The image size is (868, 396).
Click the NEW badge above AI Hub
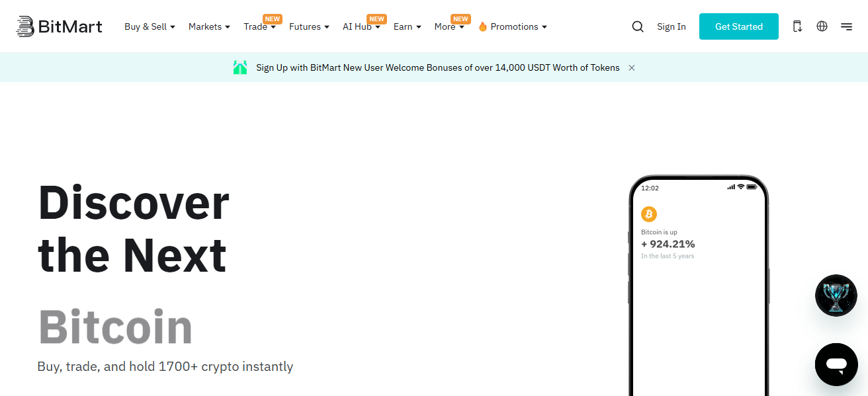(x=377, y=19)
